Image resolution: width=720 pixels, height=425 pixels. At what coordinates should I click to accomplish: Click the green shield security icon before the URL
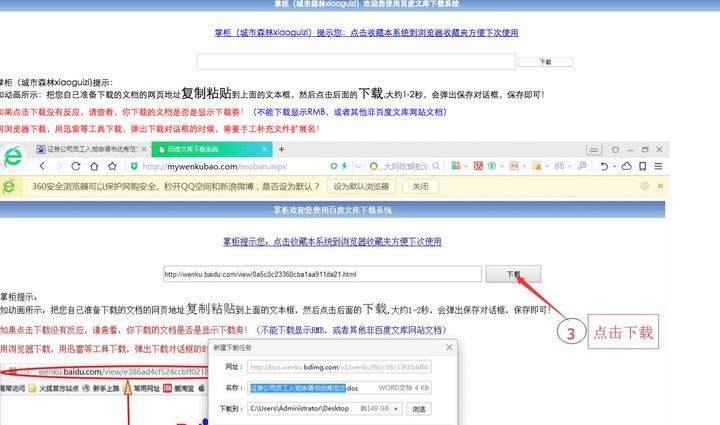(x=134, y=166)
